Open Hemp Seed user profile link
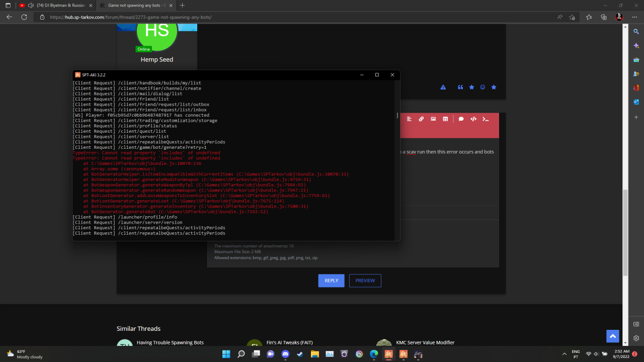 coord(157,59)
